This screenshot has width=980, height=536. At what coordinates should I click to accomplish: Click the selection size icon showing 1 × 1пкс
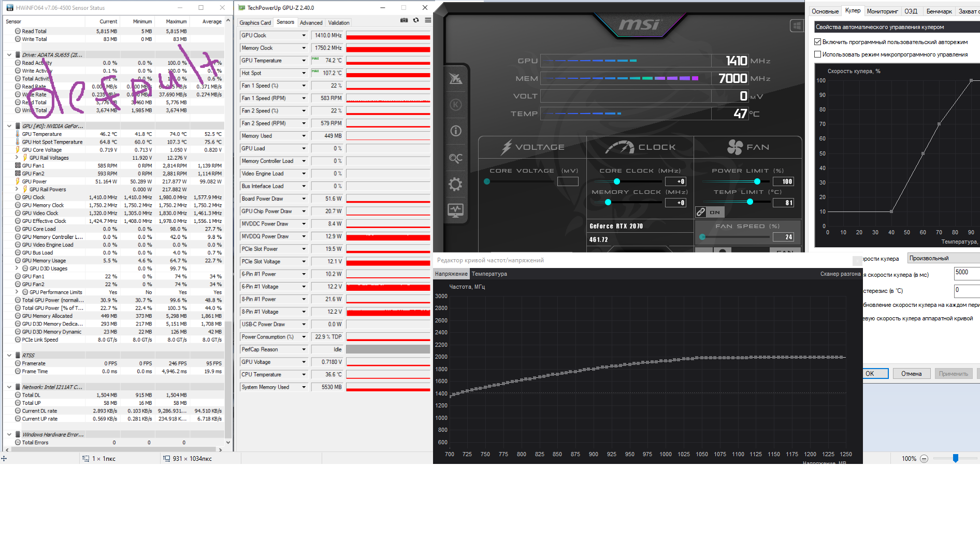point(86,459)
